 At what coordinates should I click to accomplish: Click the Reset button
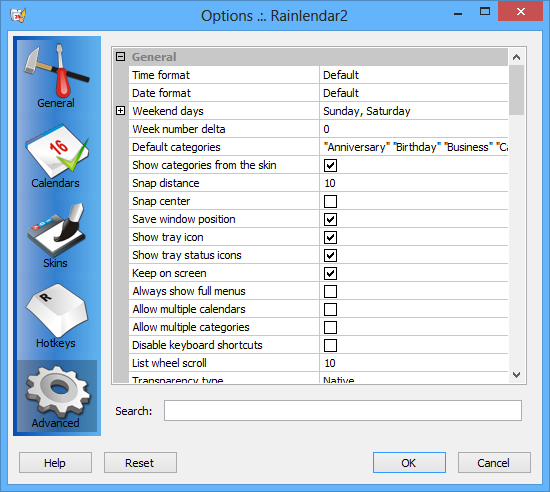(x=140, y=463)
